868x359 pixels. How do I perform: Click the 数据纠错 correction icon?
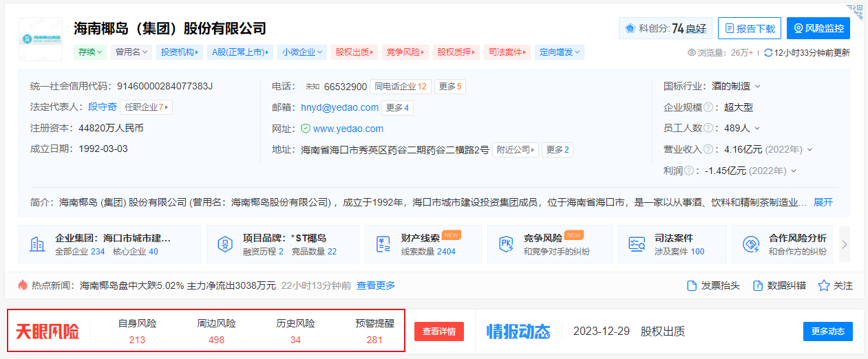758,285
